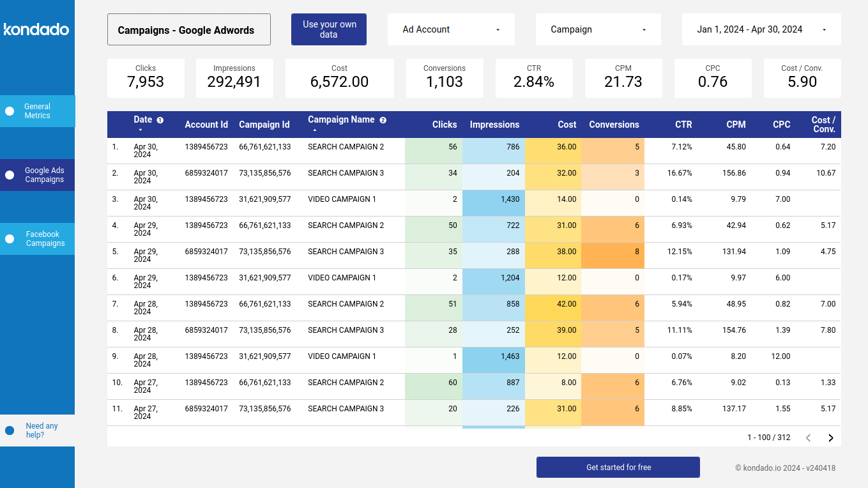Viewport: 868px width, 488px height.
Task: Open the Campaign Name help question mark
Action: pos(382,119)
